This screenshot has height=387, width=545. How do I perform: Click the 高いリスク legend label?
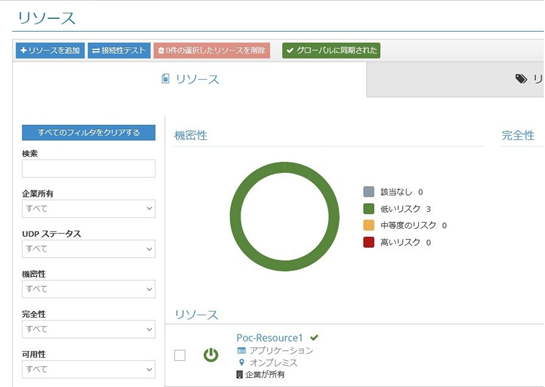click(x=400, y=242)
